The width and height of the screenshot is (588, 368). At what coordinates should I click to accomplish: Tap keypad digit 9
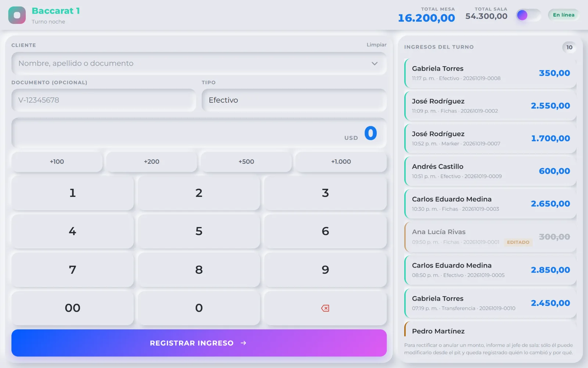coord(325,270)
